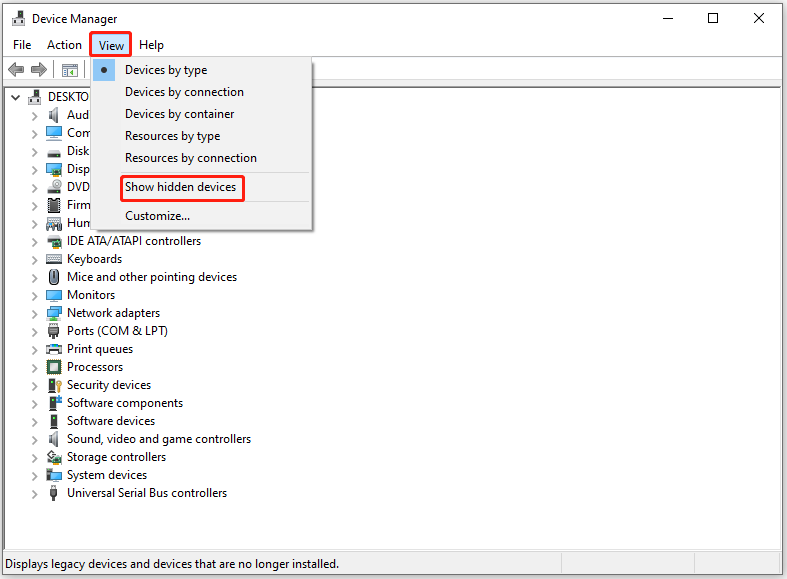Image resolution: width=787 pixels, height=579 pixels.
Task: Click the Device Manager title bar icon
Action: (19, 19)
